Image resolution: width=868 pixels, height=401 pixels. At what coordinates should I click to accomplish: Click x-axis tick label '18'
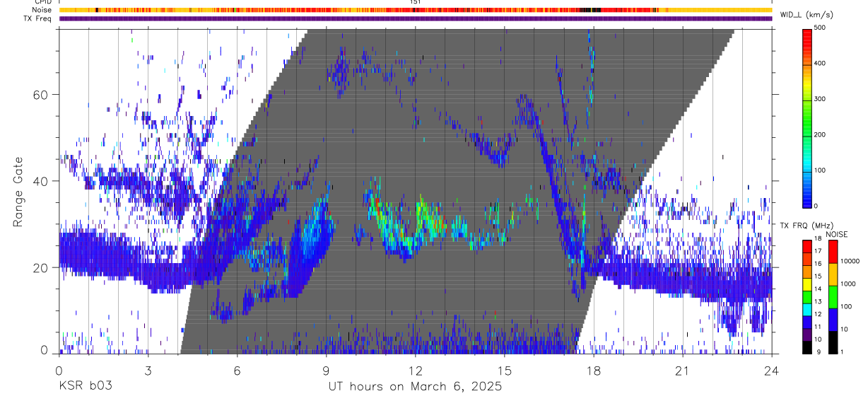594,371
